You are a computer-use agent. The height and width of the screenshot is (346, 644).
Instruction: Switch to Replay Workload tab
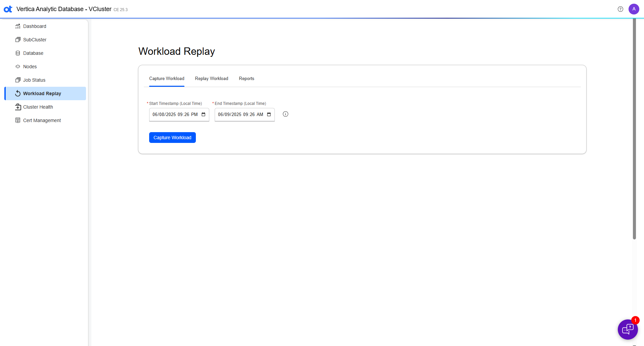pyautogui.click(x=211, y=79)
